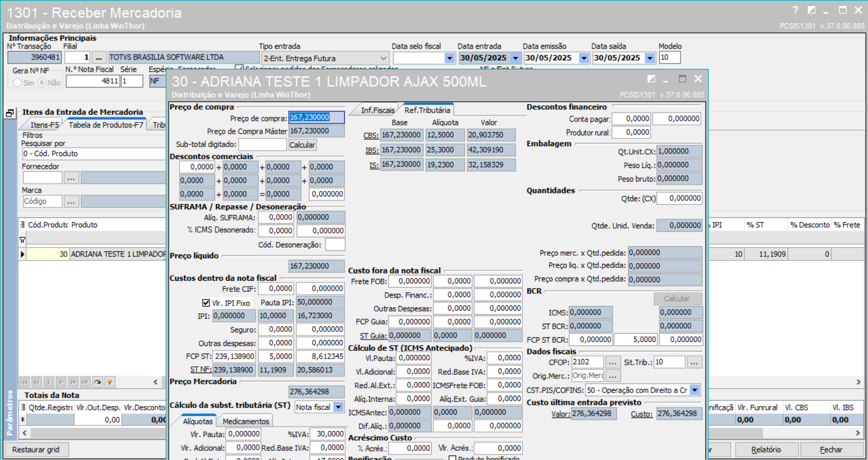Switch to the Inf.Fiscais tab
The height and width of the screenshot is (460, 868).
tap(377, 110)
